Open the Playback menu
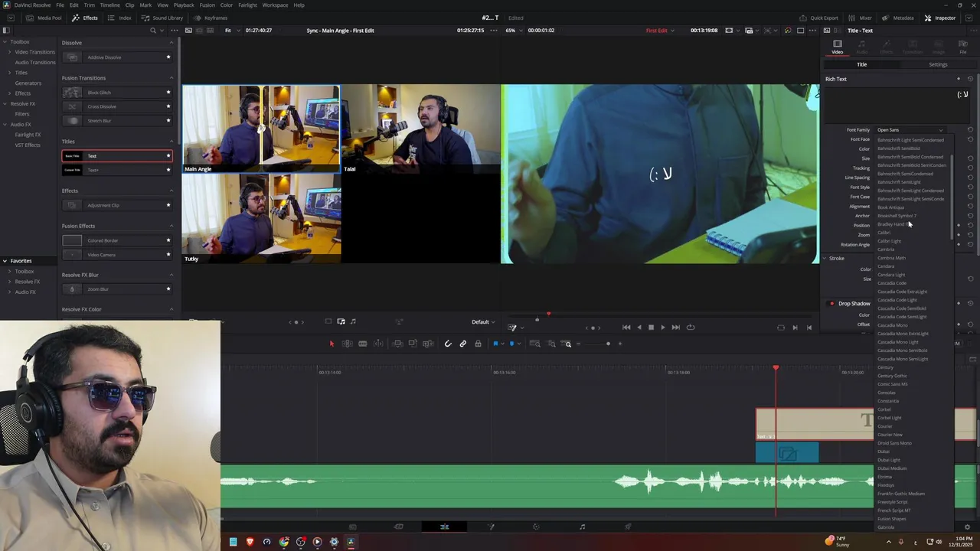The image size is (980, 551). click(x=184, y=5)
